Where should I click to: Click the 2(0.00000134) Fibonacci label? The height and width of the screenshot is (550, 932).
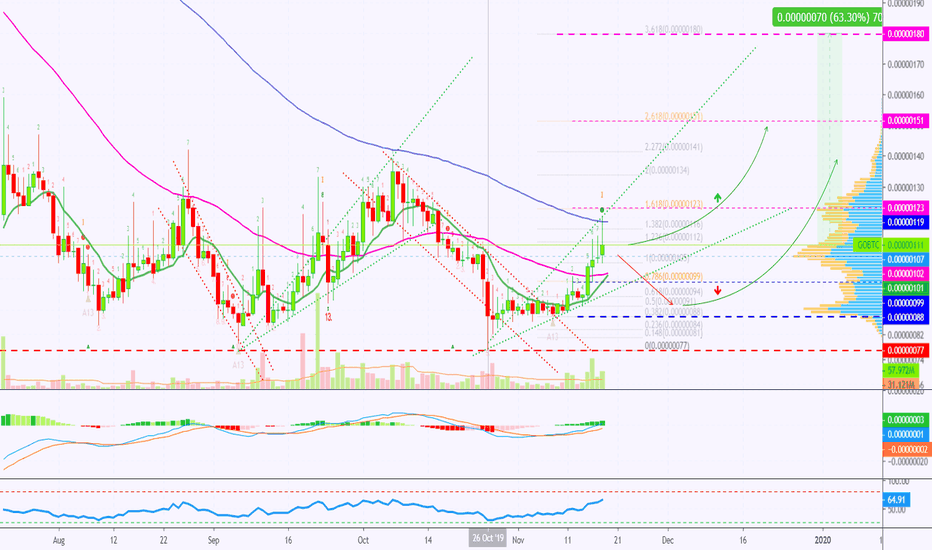pyautogui.click(x=667, y=171)
